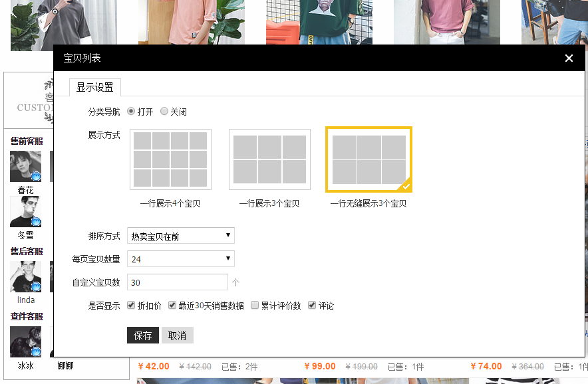Toggle the 折扣价 checkbox
Image resolution: width=588 pixels, height=384 pixels.
coord(131,306)
